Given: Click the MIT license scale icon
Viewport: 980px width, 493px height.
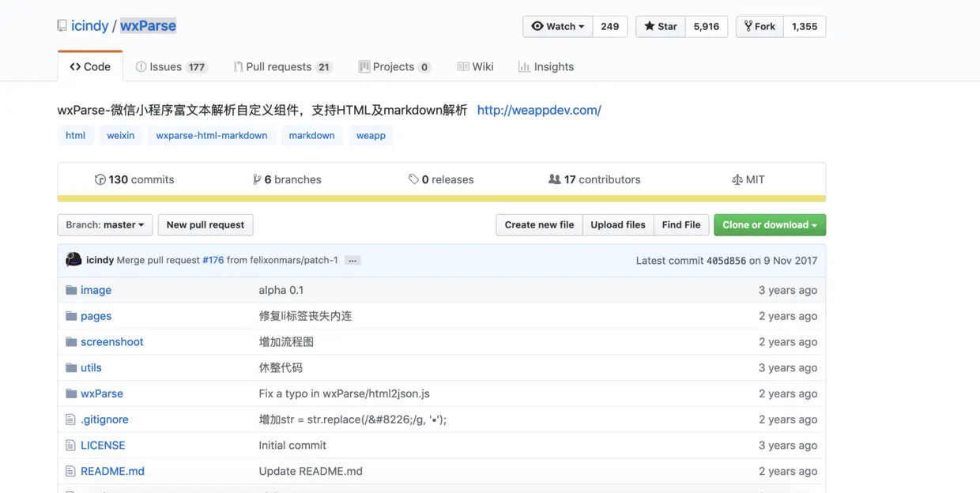Looking at the screenshot, I should [737, 180].
